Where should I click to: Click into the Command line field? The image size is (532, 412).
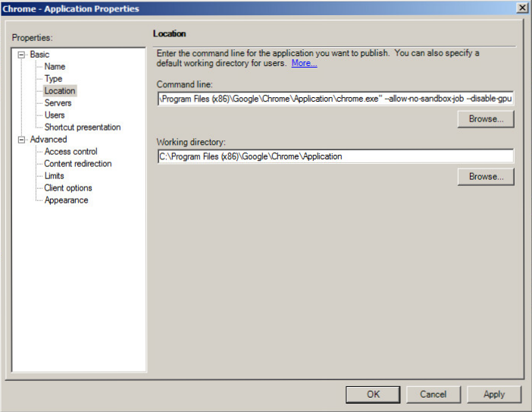click(x=336, y=99)
